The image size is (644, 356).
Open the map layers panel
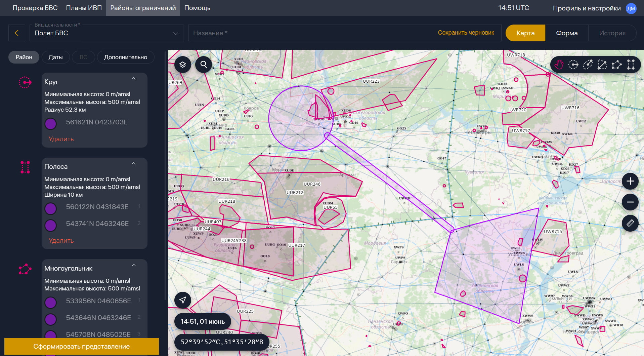[x=182, y=65]
